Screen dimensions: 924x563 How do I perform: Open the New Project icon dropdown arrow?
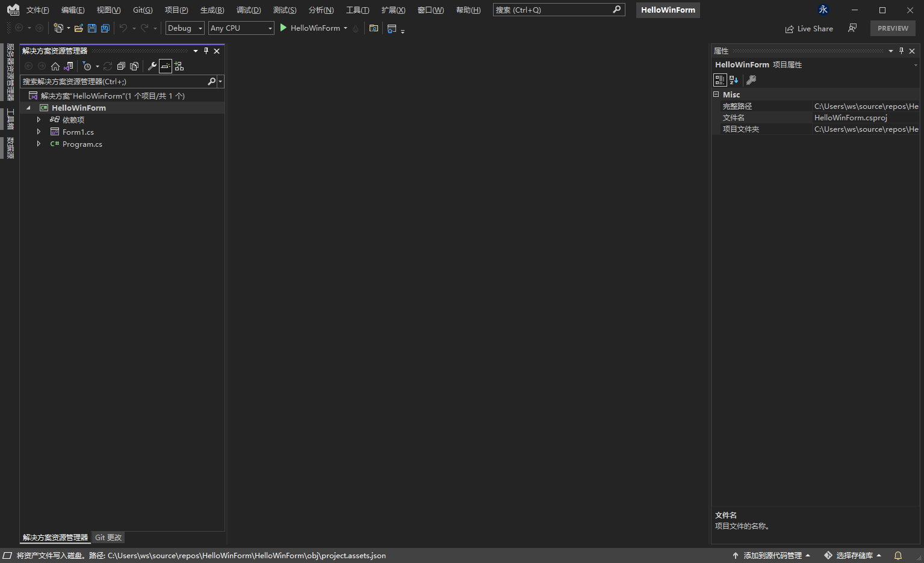pos(68,28)
